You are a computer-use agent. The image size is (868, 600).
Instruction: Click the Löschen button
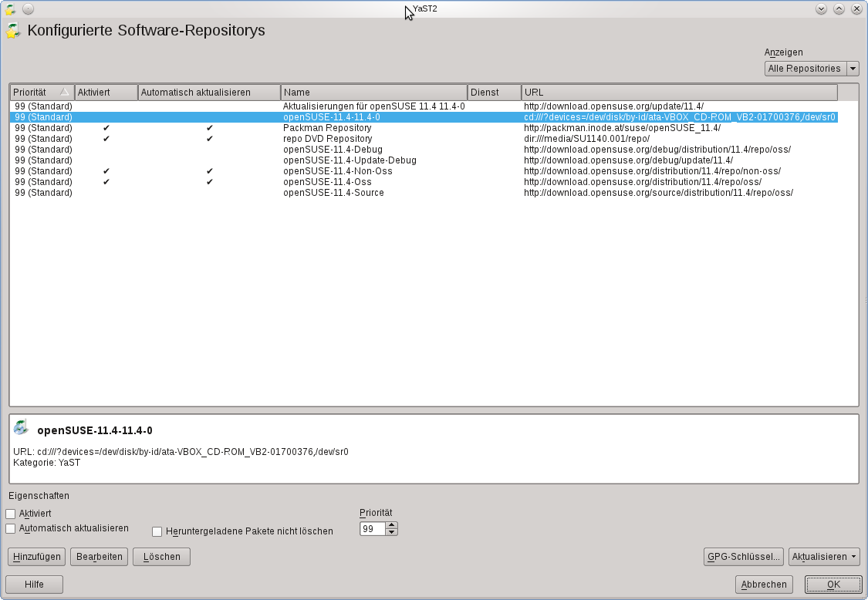coord(162,557)
